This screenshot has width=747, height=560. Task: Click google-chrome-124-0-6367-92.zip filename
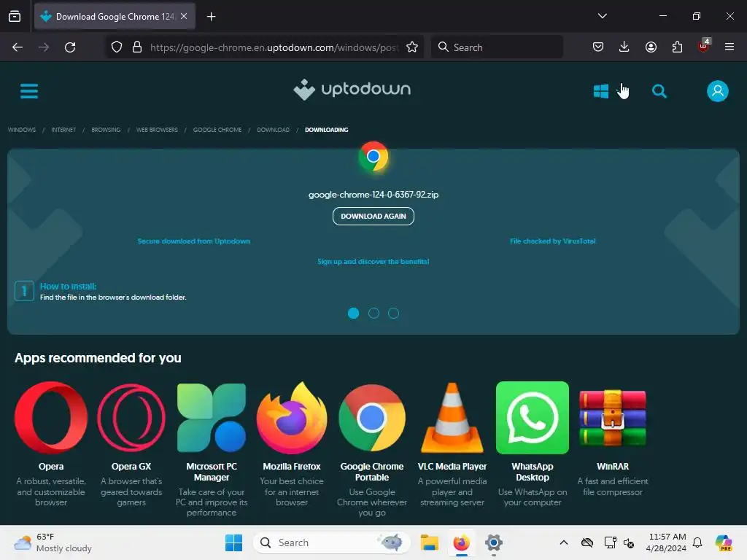pyautogui.click(x=373, y=194)
